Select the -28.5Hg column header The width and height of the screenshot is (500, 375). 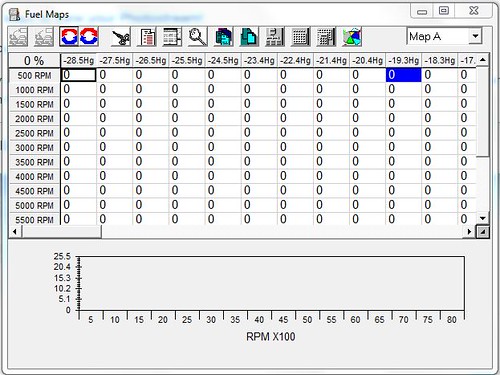[x=78, y=61]
